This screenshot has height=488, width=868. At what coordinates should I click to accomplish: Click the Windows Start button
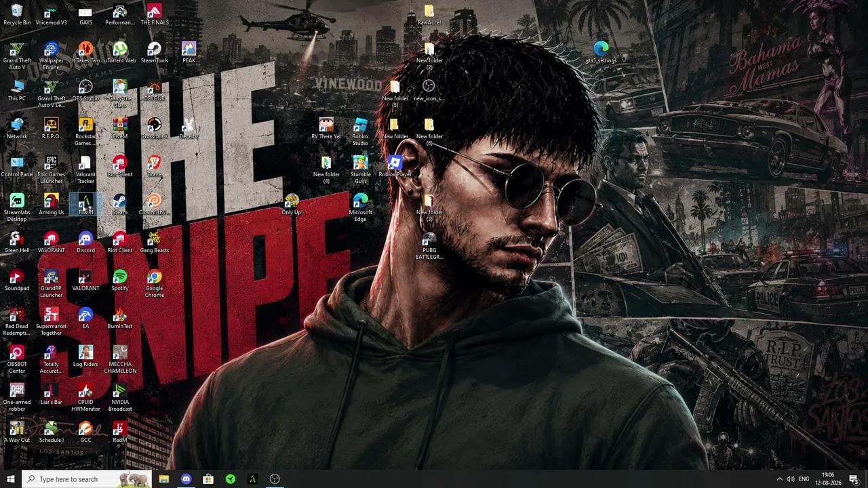point(11,479)
